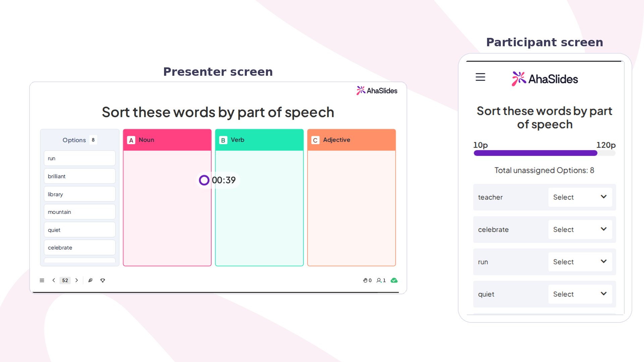Click the 00:39 countdown timer text
644x362 pixels.
click(x=224, y=180)
